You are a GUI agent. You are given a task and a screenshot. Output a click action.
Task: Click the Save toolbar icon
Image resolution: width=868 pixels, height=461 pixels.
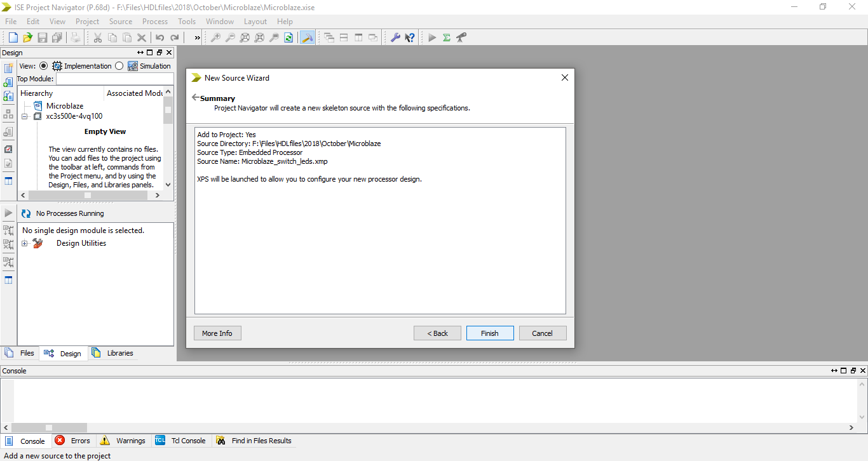pyautogui.click(x=43, y=37)
